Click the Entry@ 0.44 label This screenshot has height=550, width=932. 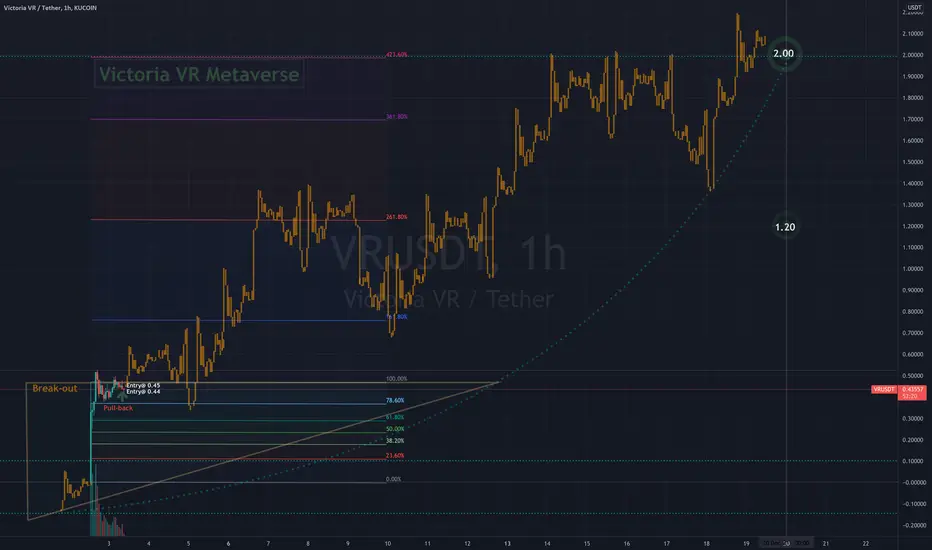pos(143,391)
